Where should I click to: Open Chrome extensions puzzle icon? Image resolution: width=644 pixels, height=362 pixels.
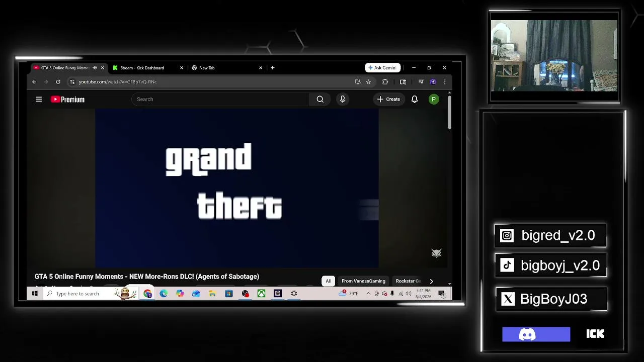(385, 82)
